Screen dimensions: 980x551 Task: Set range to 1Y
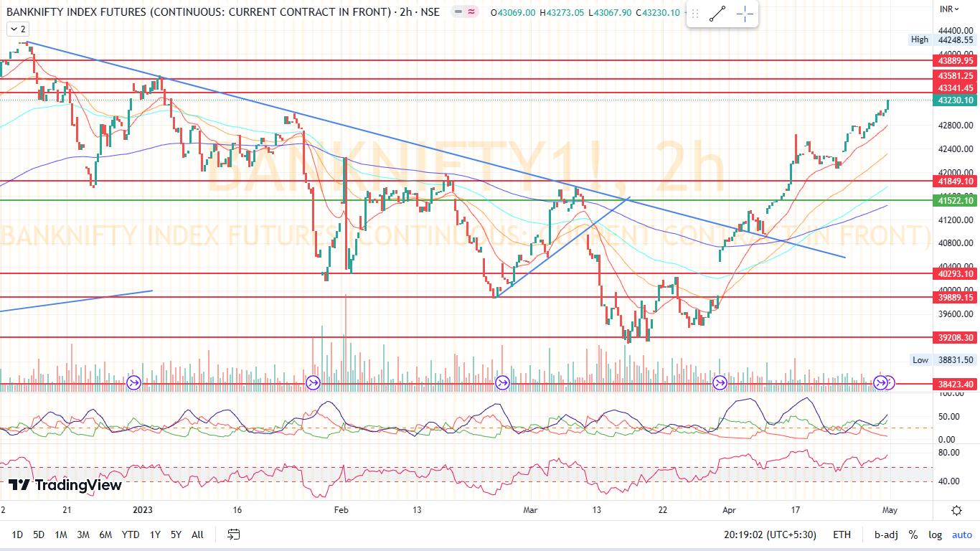[x=155, y=534]
